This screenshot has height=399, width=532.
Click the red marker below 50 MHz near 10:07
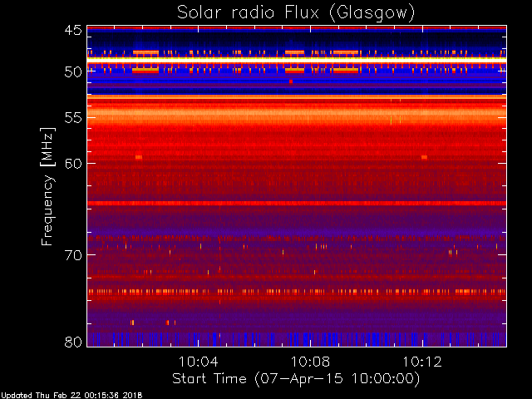click(x=291, y=81)
